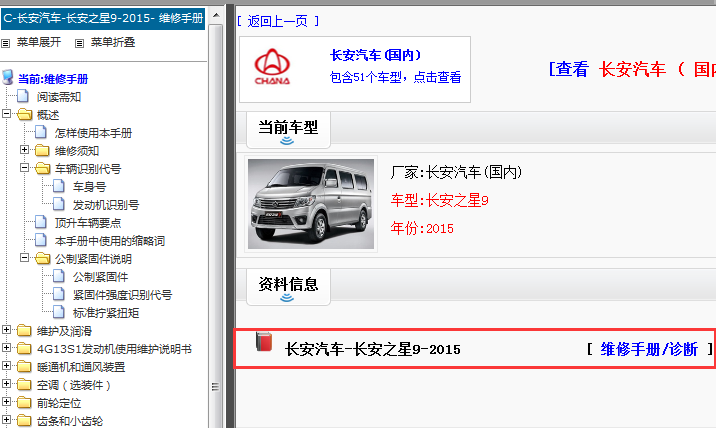Click the CHANA brand logo

[x=272, y=67]
